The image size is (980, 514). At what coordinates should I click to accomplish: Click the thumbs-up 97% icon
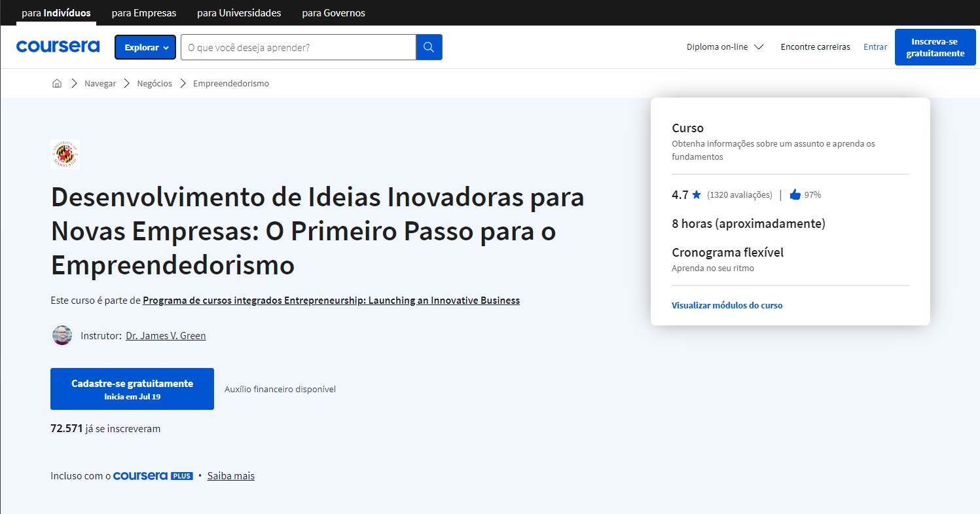pos(795,194)
